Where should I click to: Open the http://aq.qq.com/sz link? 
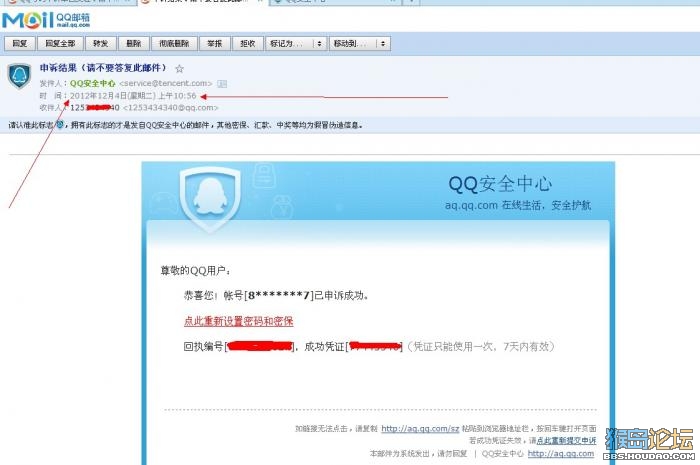click(x=420, y=428)
